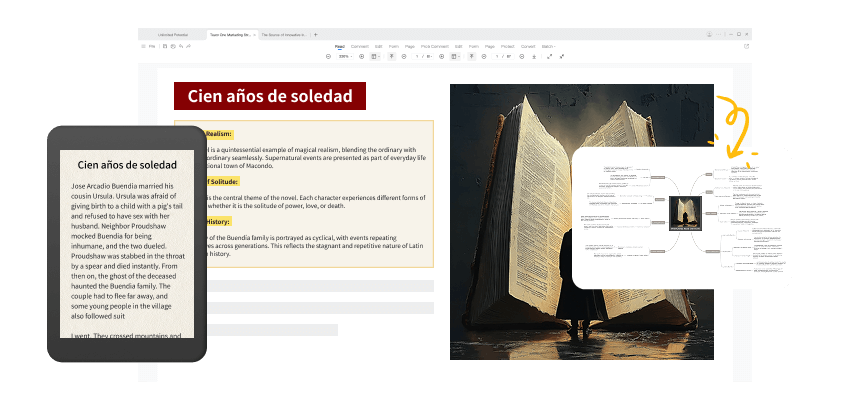This screenshot has height=412, width=848.
Task: Click the Save icon in the toolbar
Action: click(x=165, y=46)
